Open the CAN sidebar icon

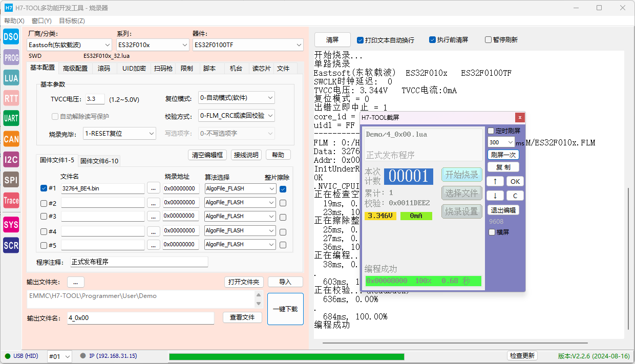[11, 139]
